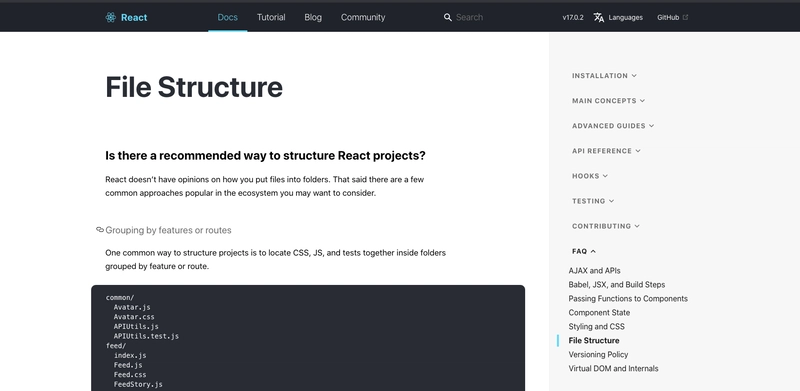Open the Community nav item
This screenshot has height=391, width=800.
tap(363, 17)
